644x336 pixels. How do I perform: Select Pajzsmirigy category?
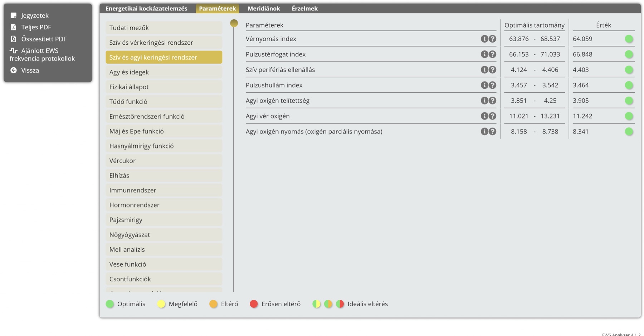164,220
